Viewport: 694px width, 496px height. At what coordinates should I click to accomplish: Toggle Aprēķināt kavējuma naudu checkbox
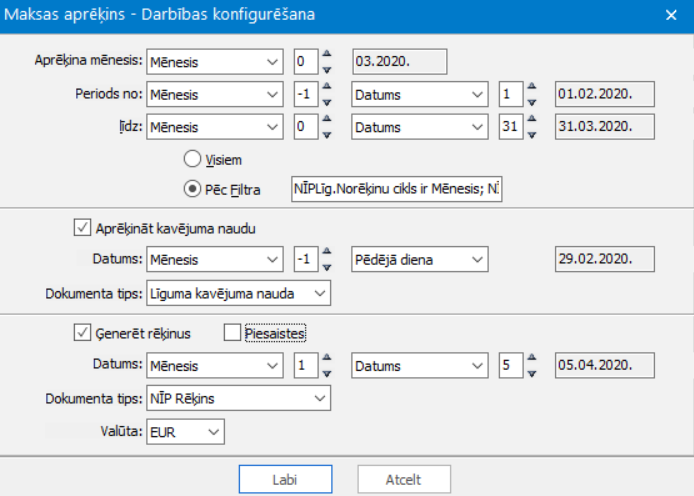click(x=82, y=228)
